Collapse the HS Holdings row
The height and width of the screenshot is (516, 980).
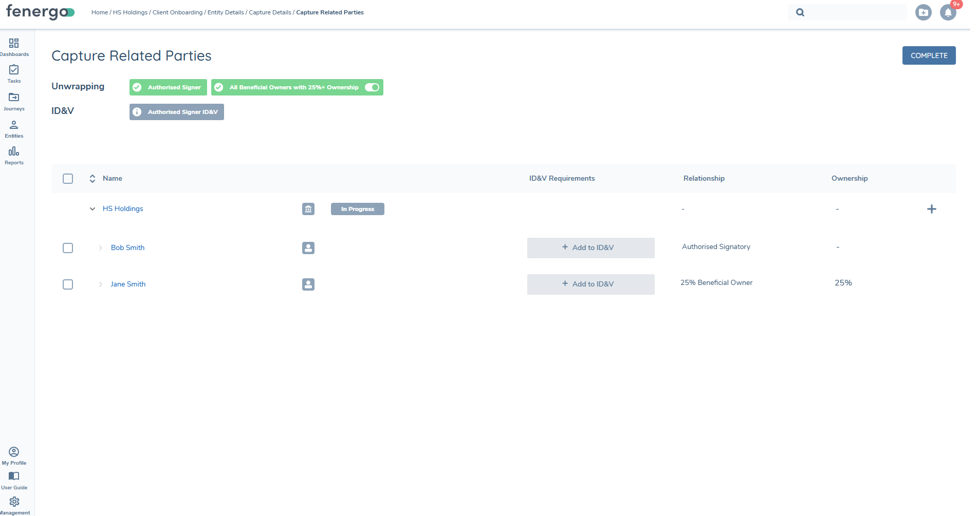pyautogui.click(x=93, y=209)
